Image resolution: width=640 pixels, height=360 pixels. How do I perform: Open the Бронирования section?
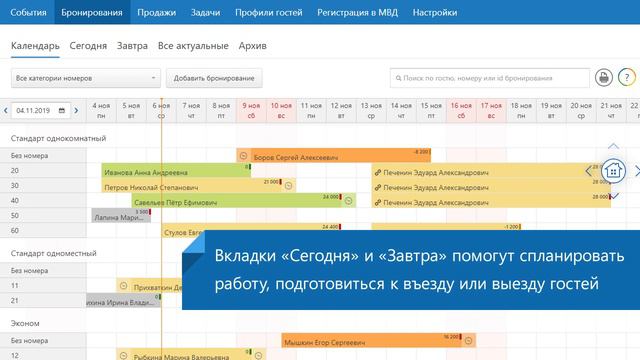[x=92, y=12]
